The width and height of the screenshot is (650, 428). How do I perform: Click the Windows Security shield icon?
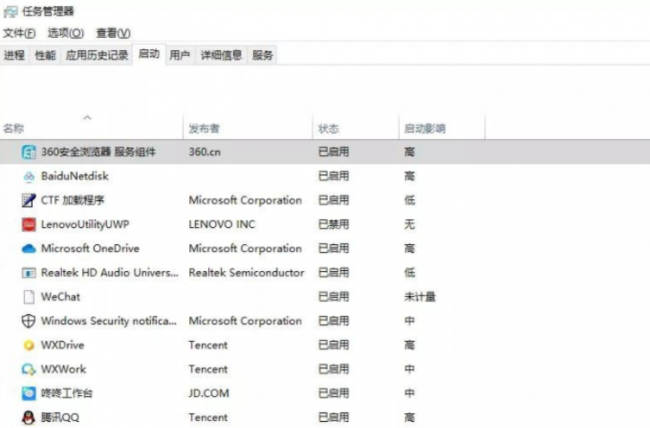point(29,321)
